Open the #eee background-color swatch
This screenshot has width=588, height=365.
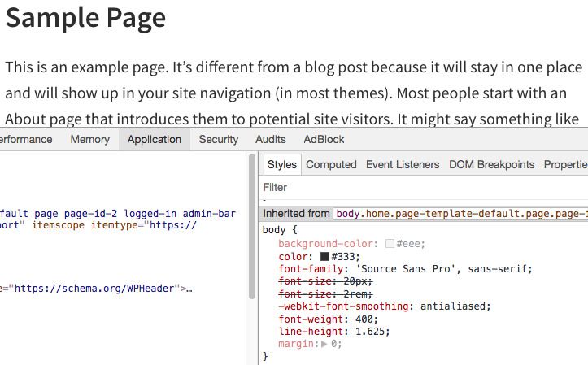[x=390, y=244]
